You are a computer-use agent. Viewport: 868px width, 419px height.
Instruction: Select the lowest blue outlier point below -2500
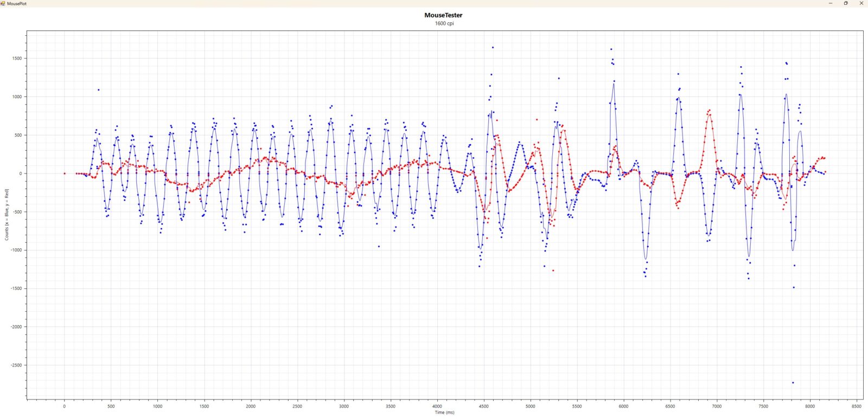coord(793,383)
